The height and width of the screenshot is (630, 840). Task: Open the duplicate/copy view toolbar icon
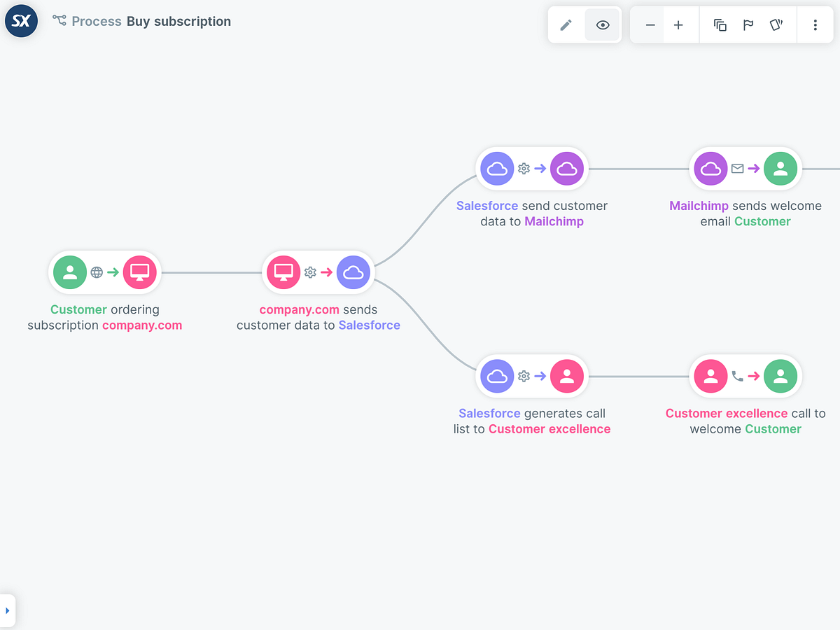(x=720, y=24)
